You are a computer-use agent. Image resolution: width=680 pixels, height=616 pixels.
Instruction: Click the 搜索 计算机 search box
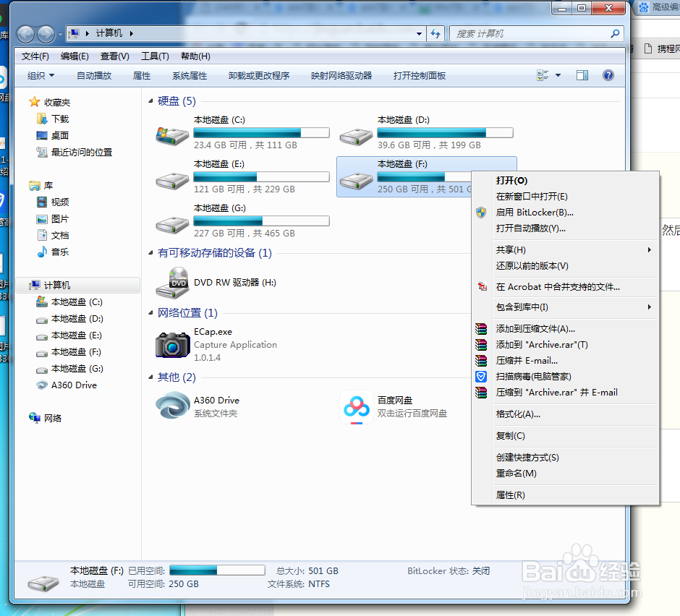pos(538,34)
